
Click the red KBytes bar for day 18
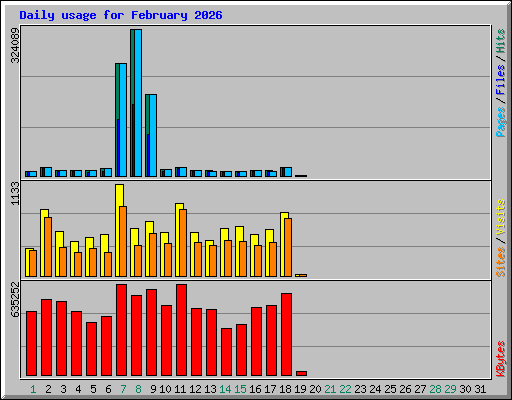pos(286,335)
